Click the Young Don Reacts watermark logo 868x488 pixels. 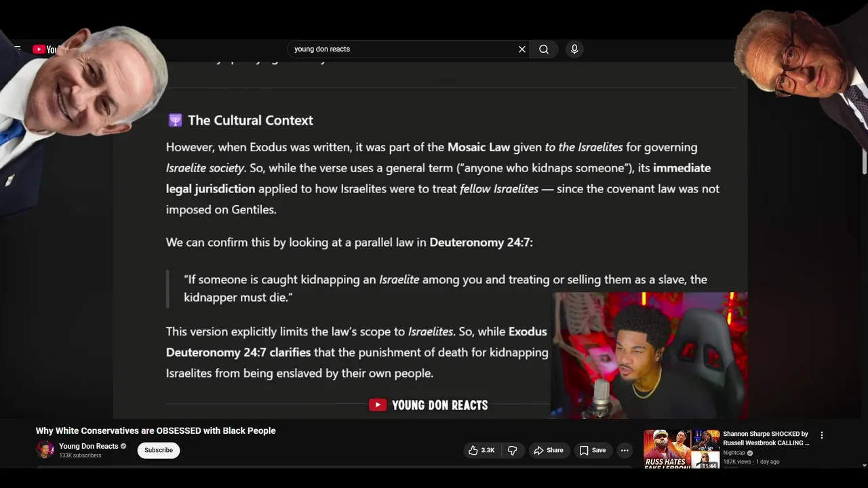pos(428,405)
